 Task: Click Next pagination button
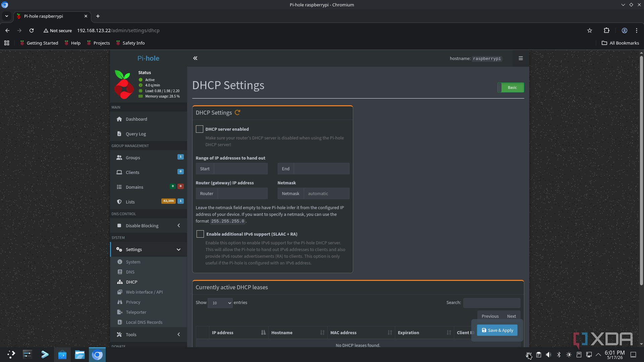[x=512, y=316]
